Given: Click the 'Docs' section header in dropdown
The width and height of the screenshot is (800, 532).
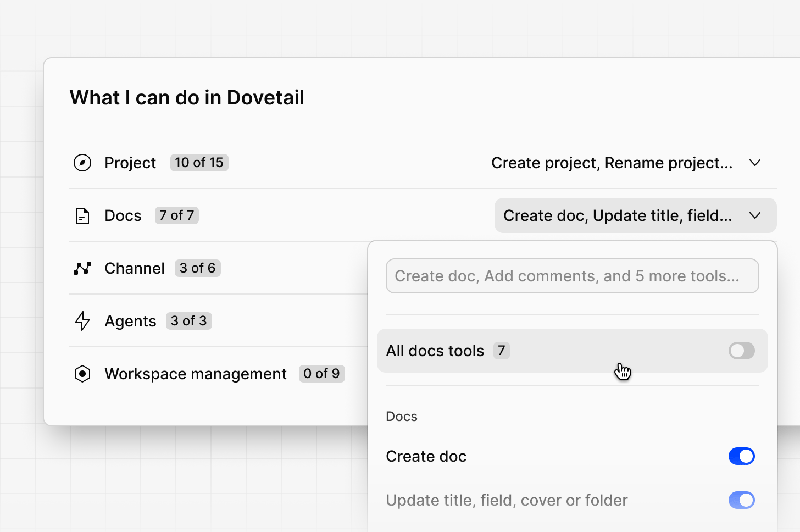Looking at the screenshot, I should coord(402,417).
